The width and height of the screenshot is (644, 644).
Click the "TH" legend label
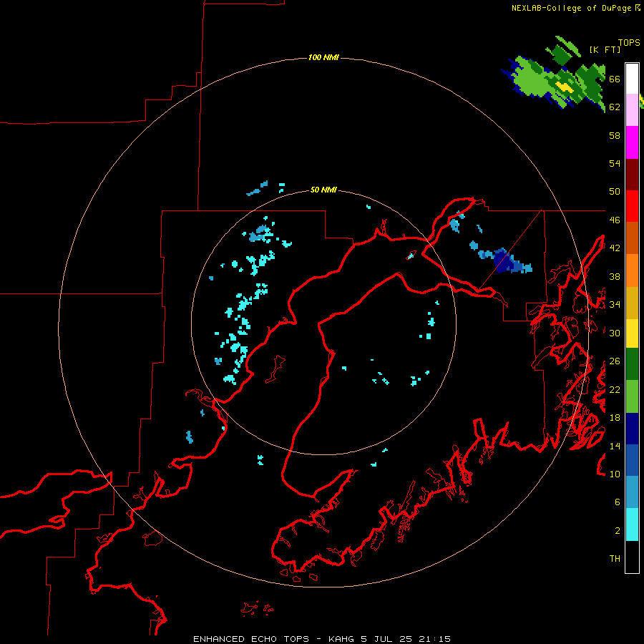pyautogui.click(x=615, y=559)
